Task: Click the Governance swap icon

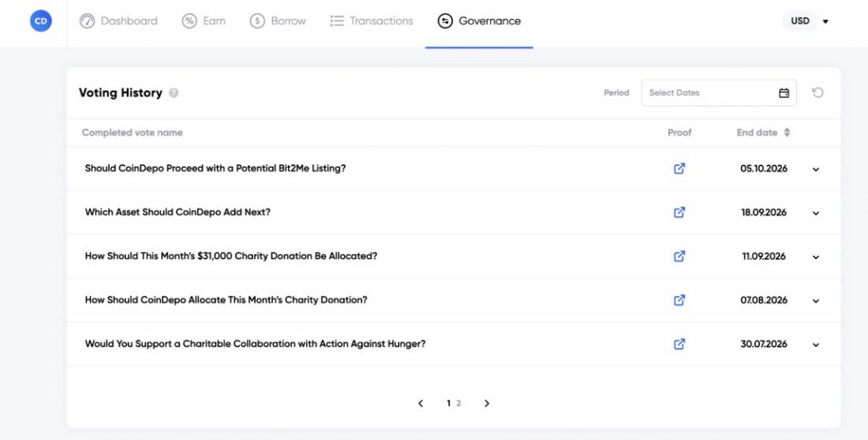Action: click(445, 21)
